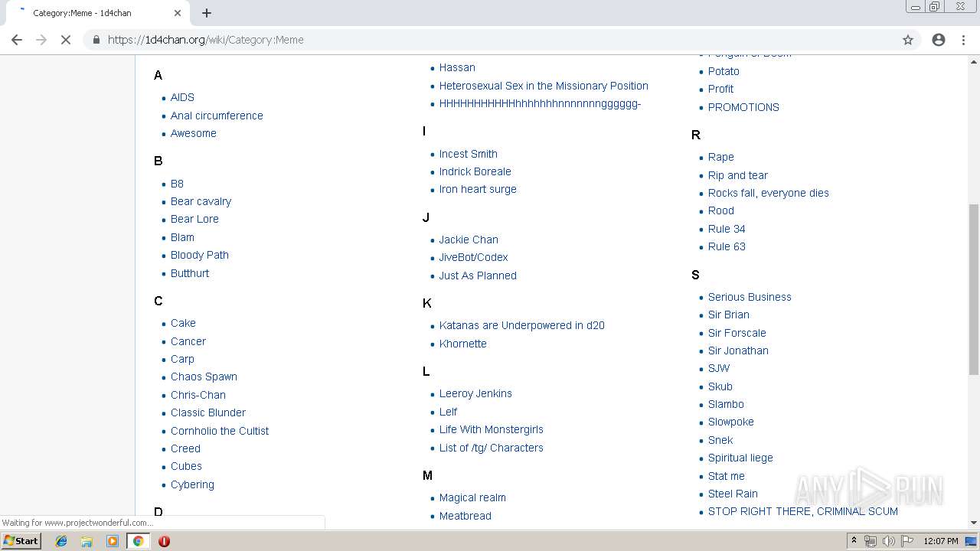Open the Skub link

coord(720,386)
